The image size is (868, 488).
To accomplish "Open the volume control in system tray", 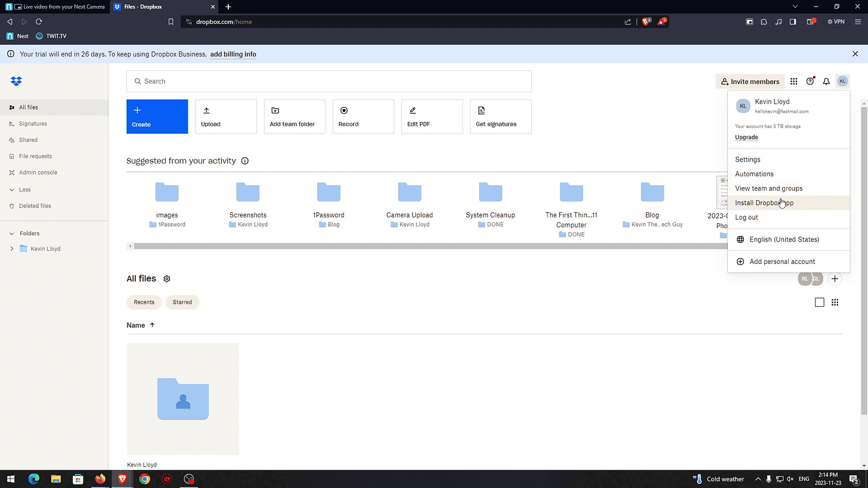I will click(x=790, y=478).
